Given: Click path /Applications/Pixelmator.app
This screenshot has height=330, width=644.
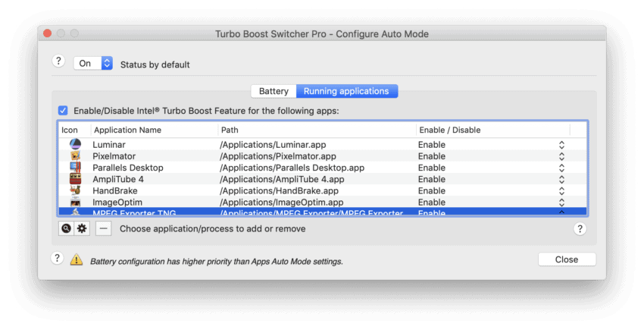Looking at the screenshot, I should pyautogui.click(x=277, y=156).
